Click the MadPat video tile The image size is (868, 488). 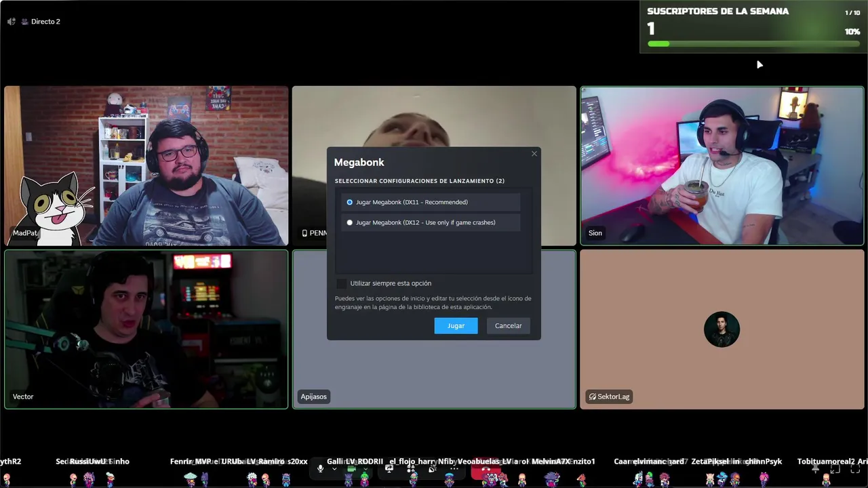[146, 165]
